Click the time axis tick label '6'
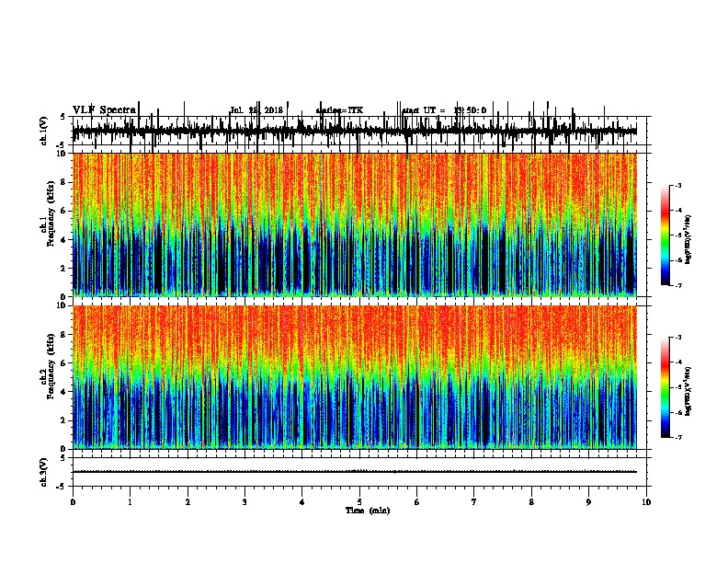 click(417, 502)
